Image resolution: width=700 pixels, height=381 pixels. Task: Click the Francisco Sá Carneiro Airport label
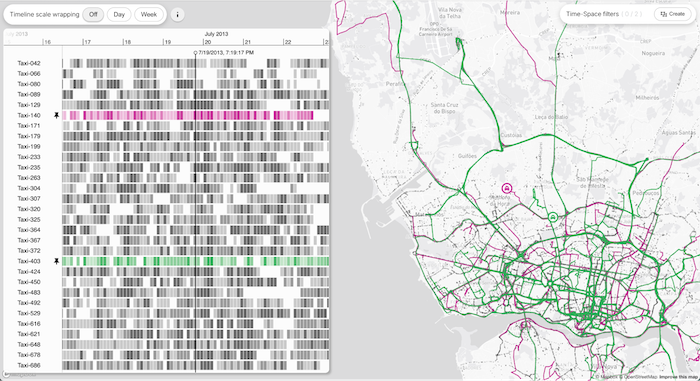coord(436,29)
